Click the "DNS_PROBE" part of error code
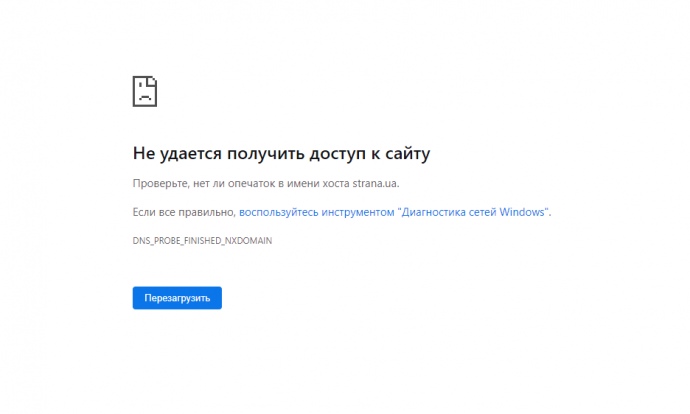Image resolution: width=690 pixels, height=414 pixels. pyautogui.click(x=157, y=241)
